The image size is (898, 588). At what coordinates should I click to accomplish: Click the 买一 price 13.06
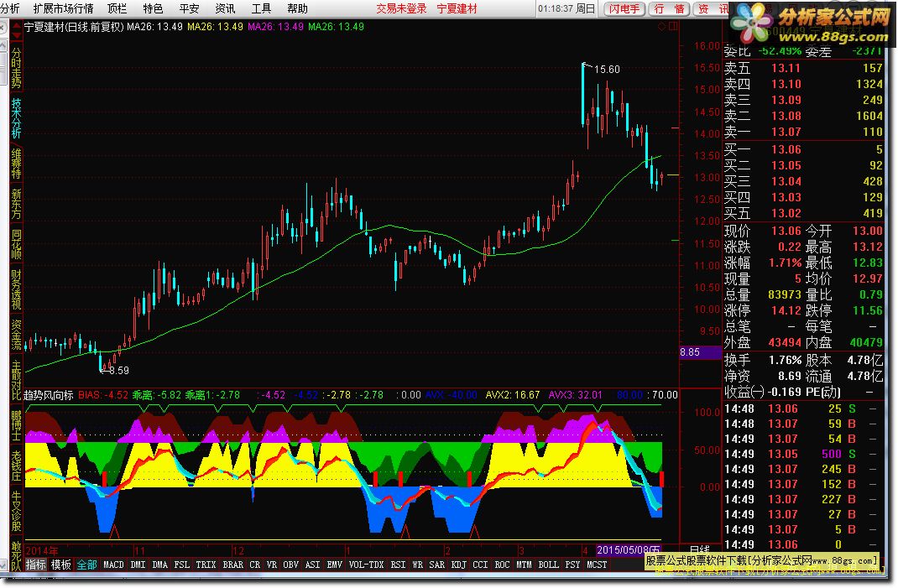click(x=786, y=149)
